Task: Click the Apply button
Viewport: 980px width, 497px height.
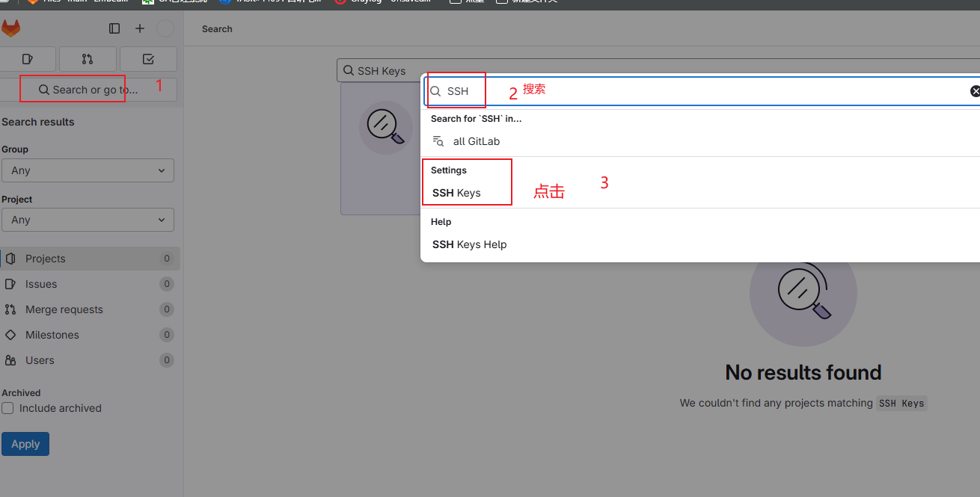Action: click(25, 444)
